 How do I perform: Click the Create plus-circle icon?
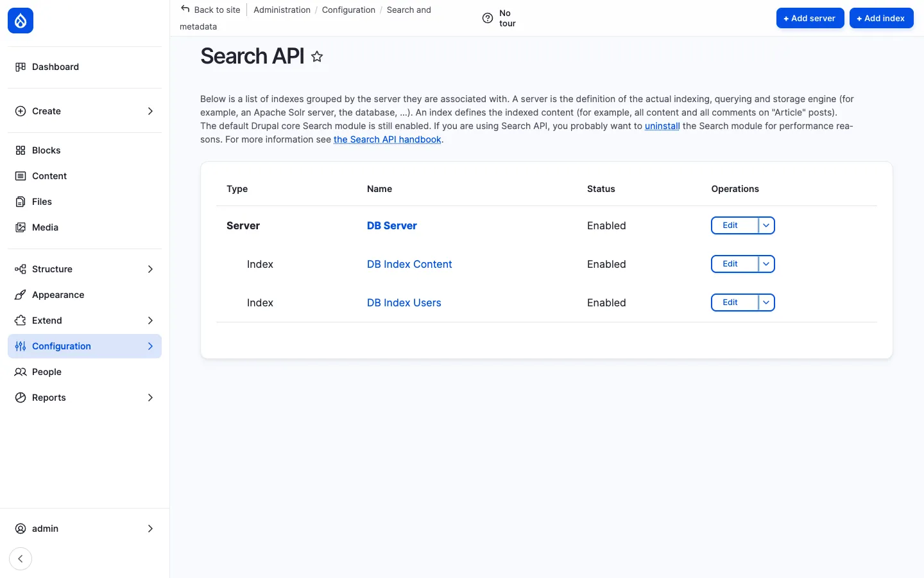(21, 111)
